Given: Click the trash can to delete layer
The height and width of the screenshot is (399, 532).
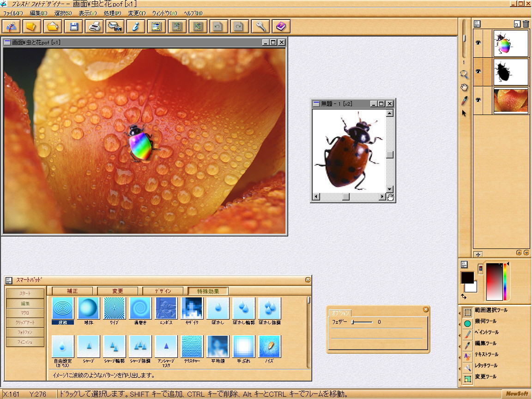Looking at the screenshot, I should tap(526, 24).
